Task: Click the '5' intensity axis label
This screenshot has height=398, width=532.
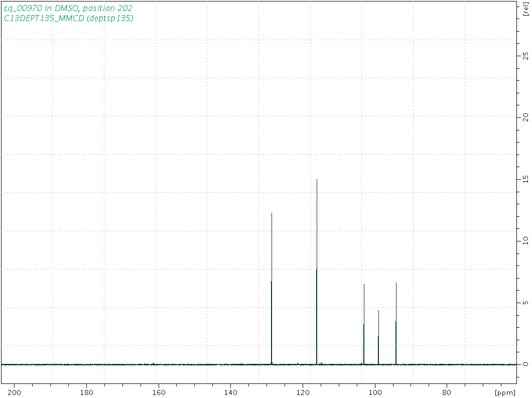Action: click(525, 302)
